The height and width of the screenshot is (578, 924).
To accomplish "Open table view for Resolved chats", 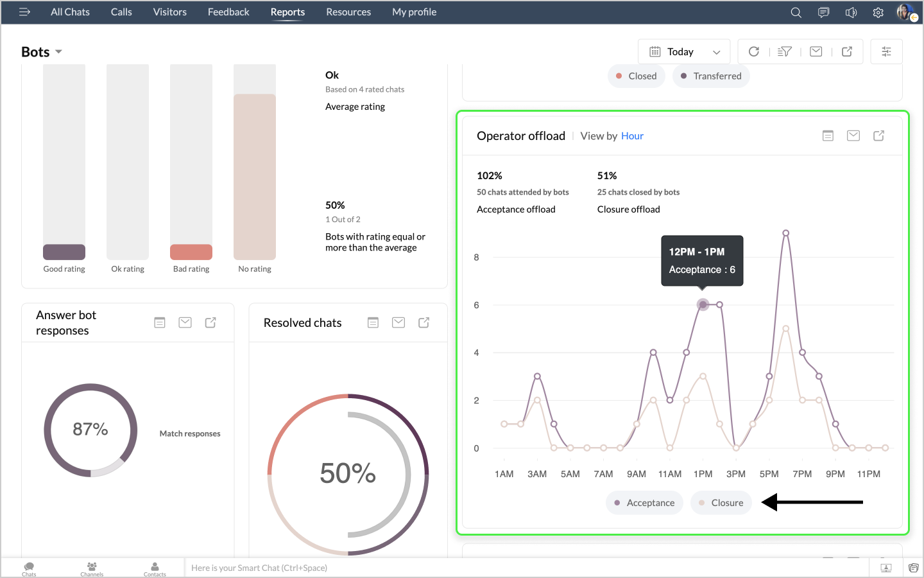I will [x=373, y=322].
